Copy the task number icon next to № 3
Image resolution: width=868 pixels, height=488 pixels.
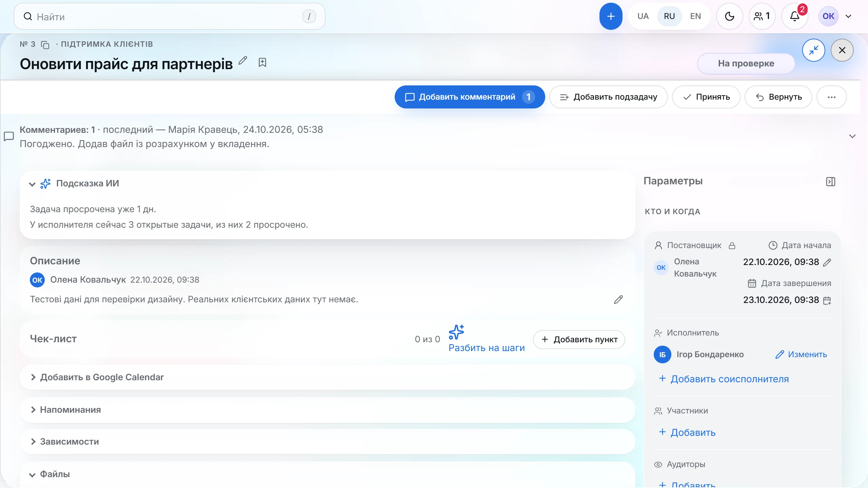click(45, 44)
